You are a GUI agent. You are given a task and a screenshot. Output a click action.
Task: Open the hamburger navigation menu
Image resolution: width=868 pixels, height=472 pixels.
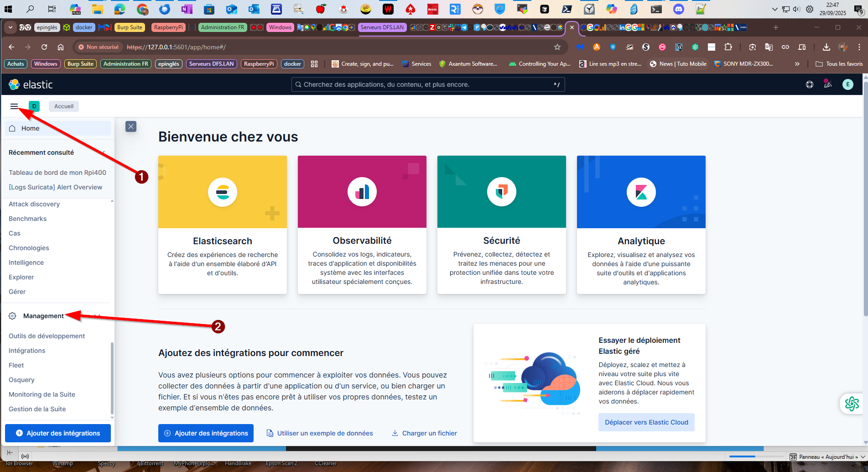point(14,106)
